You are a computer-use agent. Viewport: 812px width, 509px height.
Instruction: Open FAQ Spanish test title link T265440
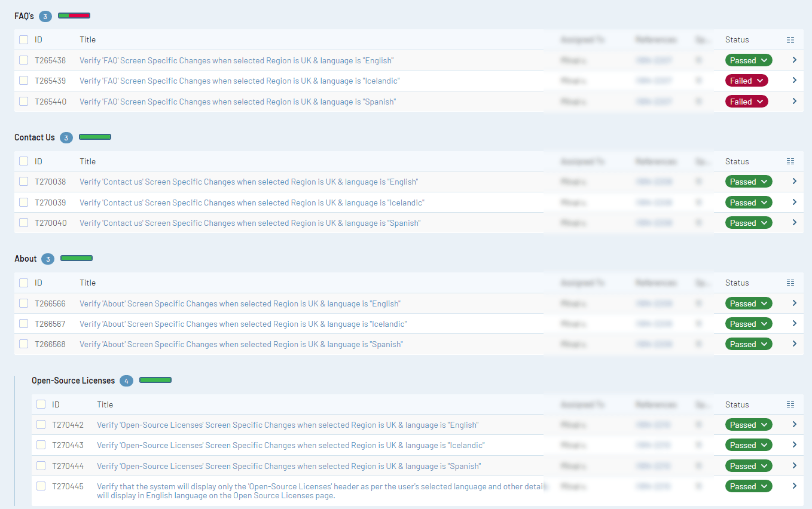(x=237, y=102)
